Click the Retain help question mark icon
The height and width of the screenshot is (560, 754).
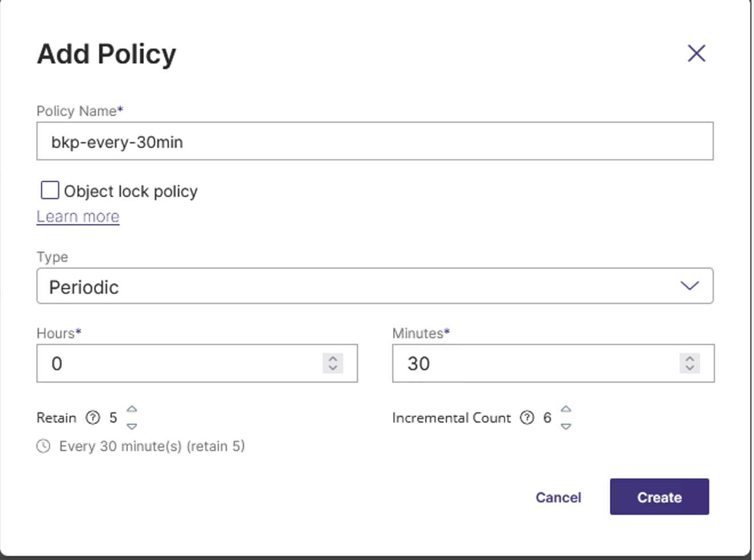pos(93,418)
